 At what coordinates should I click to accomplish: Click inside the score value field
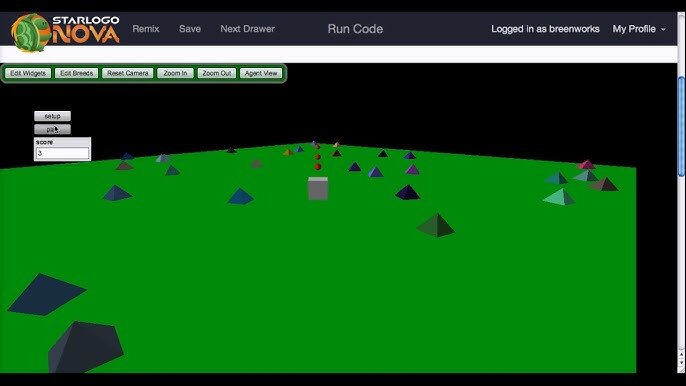click(62, 153)
